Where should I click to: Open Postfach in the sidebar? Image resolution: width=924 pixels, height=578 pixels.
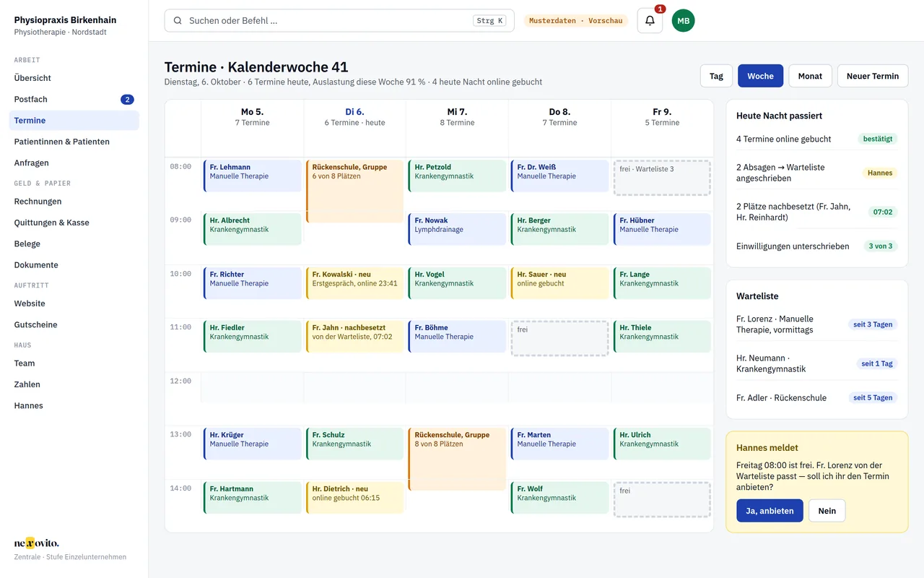tap(74, 99)
